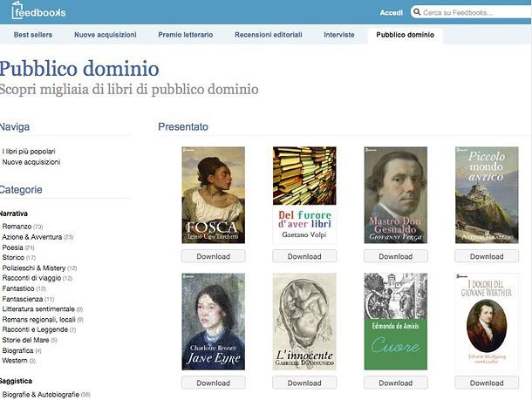Open Del furore d'aver libri cover
Screen dimensions: 532x400
pos(304,195)
